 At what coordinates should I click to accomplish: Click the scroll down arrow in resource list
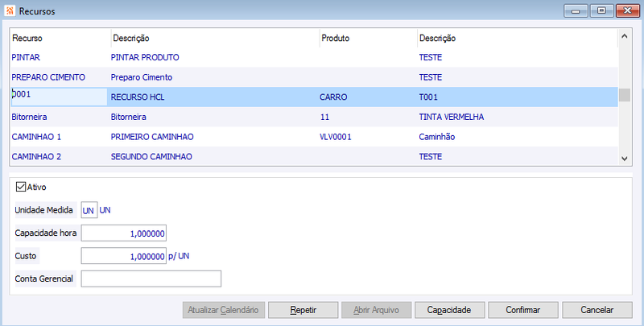click(x=625, y=159)
